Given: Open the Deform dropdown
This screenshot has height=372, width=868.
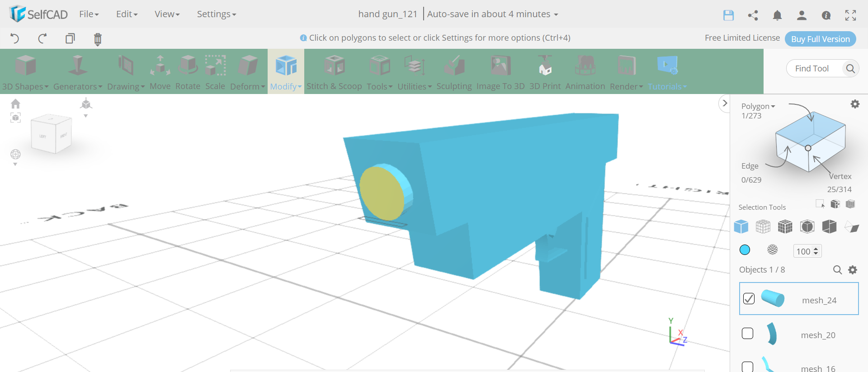Looking at the screenshot, I should click(x=247, y=72).
